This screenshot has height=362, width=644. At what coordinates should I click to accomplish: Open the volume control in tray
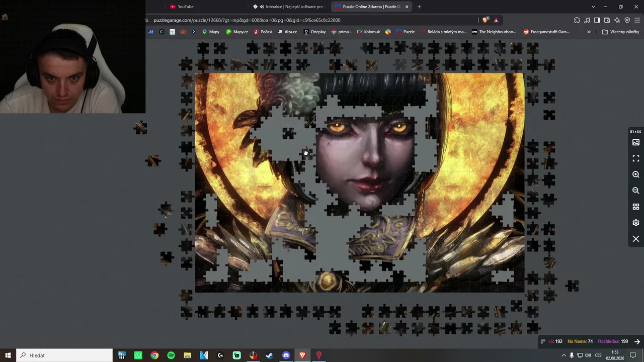pos(588,355)
